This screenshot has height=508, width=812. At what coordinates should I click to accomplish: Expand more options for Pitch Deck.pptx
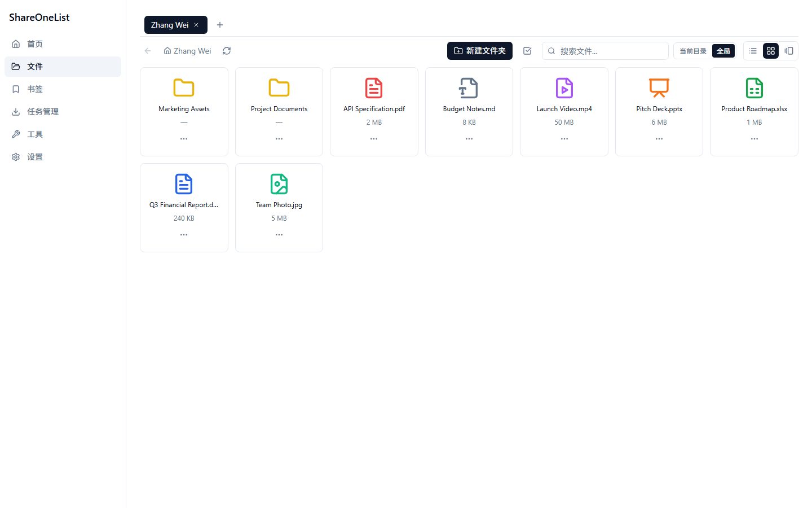pos(659,139)
